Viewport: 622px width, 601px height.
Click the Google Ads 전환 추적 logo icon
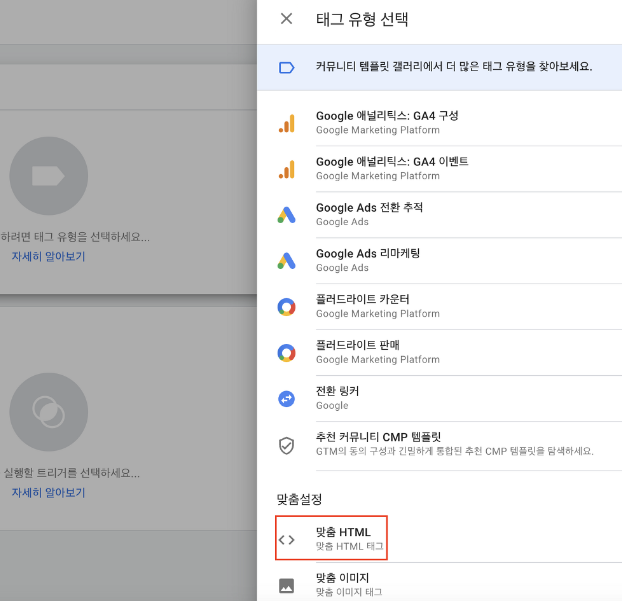286,215
